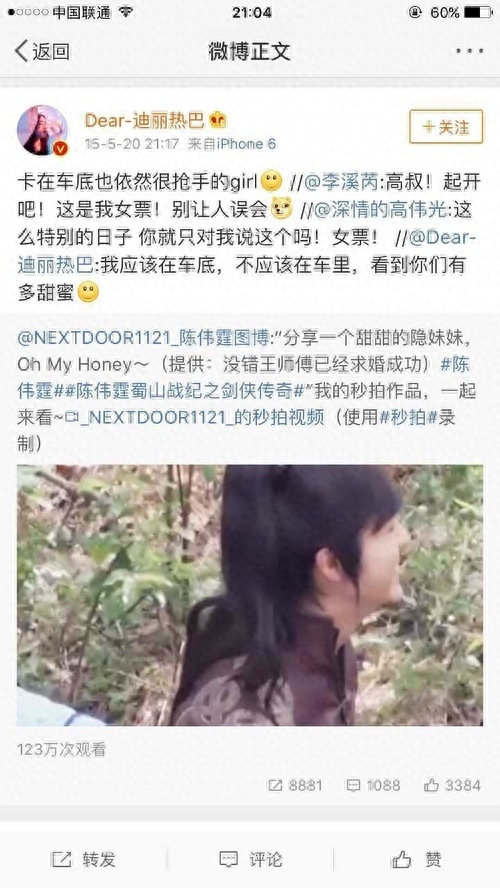Viewport: 500px width, 888px height.
Task: Tap 评论 in the bottom bar
Action: (x=250, y=860)
